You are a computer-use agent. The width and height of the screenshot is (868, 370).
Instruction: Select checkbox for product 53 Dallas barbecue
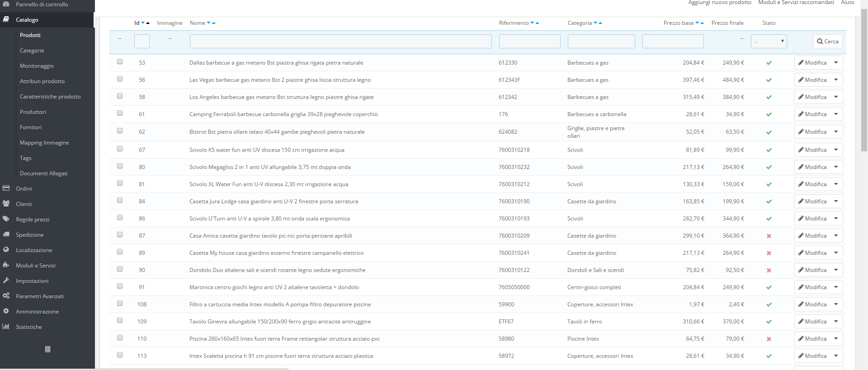120,61
